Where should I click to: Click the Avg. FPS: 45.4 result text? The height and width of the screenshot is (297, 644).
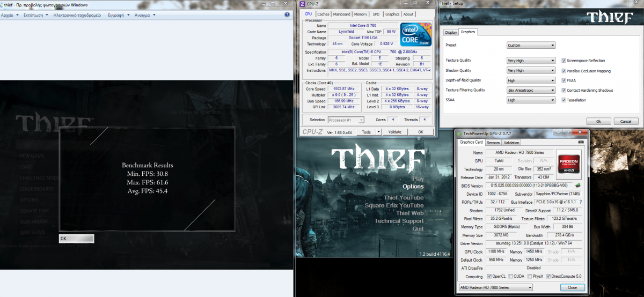(x=147, y=191)
